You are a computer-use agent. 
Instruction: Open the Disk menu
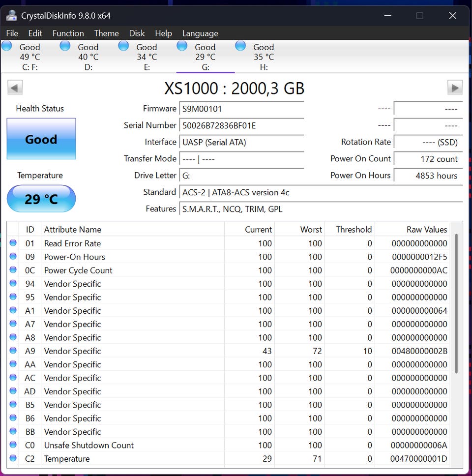tap(137, 33)
